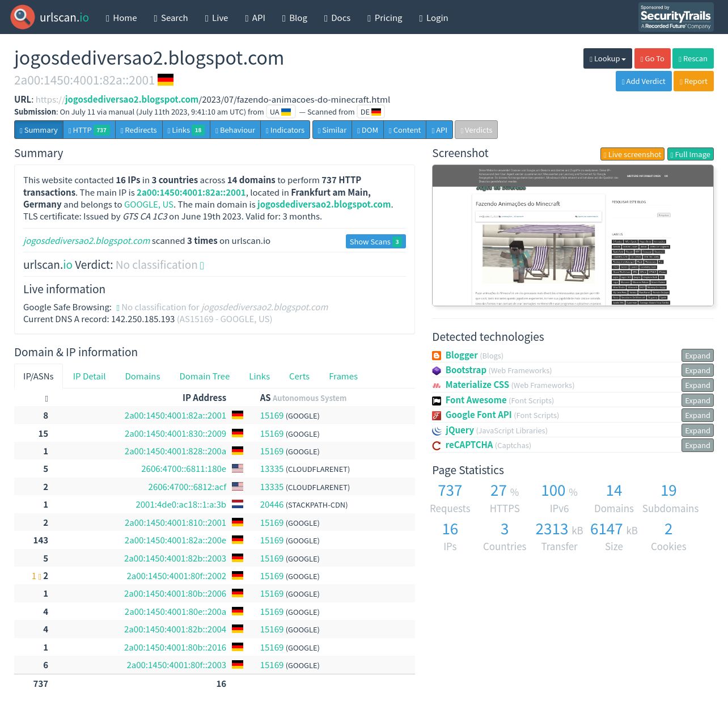Click the Rescan button

coord(693,58)
